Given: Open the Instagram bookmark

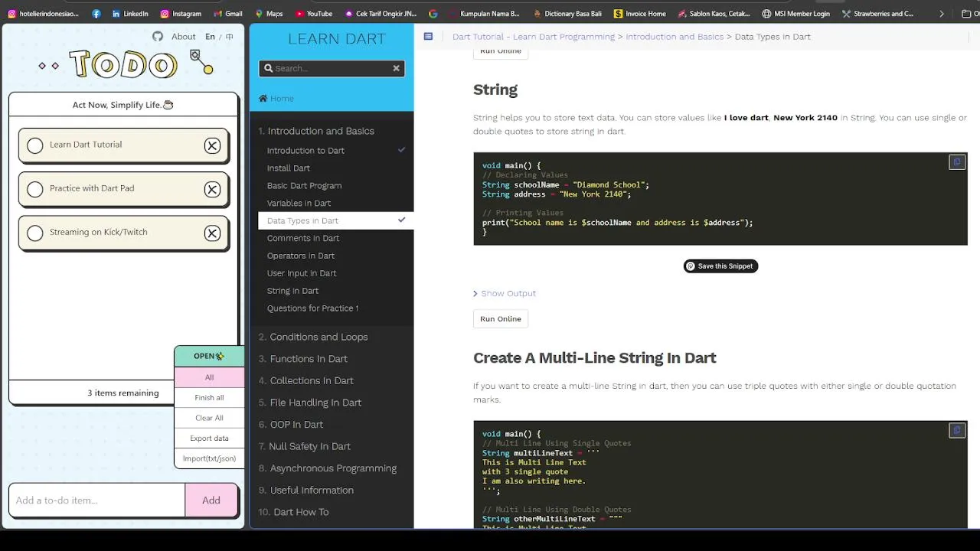Looking at the screenshot, I should click(181, 14).
